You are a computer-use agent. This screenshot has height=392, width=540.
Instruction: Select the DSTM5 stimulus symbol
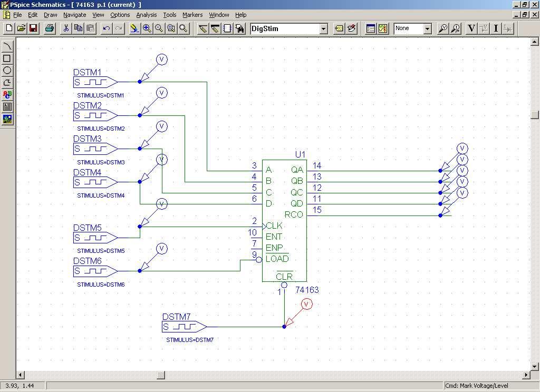pyautogui.click(x=96, y=238)
